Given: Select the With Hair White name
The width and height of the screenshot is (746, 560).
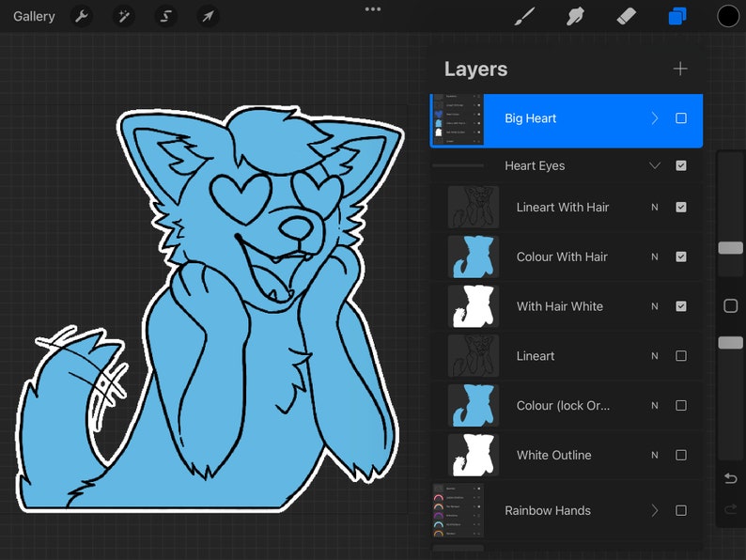Looking at the screenshot, I should click(560, 306).
